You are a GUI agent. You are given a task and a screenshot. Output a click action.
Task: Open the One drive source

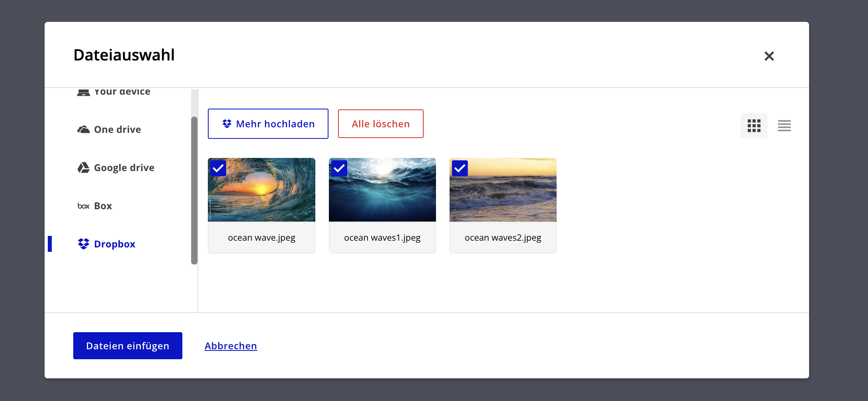[x=117, y=130]
